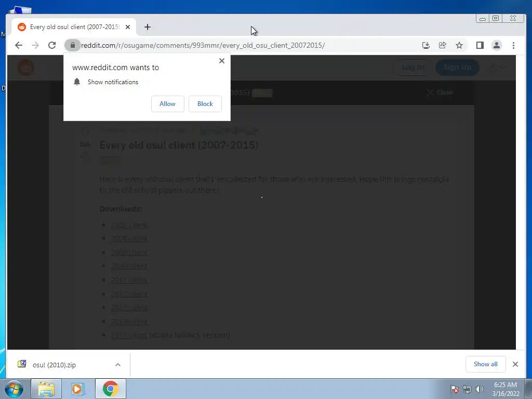Open site info via padlock icon
The width and height of the screenshot is (532, 399).
click(72, 45)
